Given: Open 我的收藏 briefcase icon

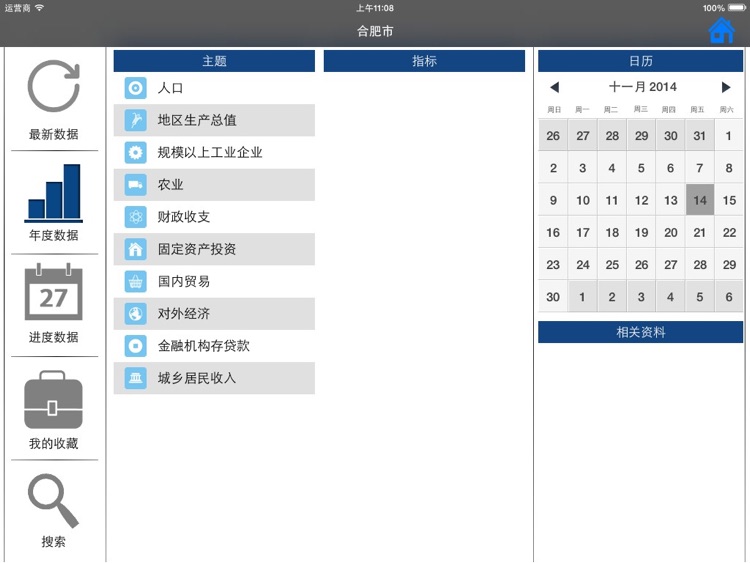Looking at the screenshot, I should point(54,399).
